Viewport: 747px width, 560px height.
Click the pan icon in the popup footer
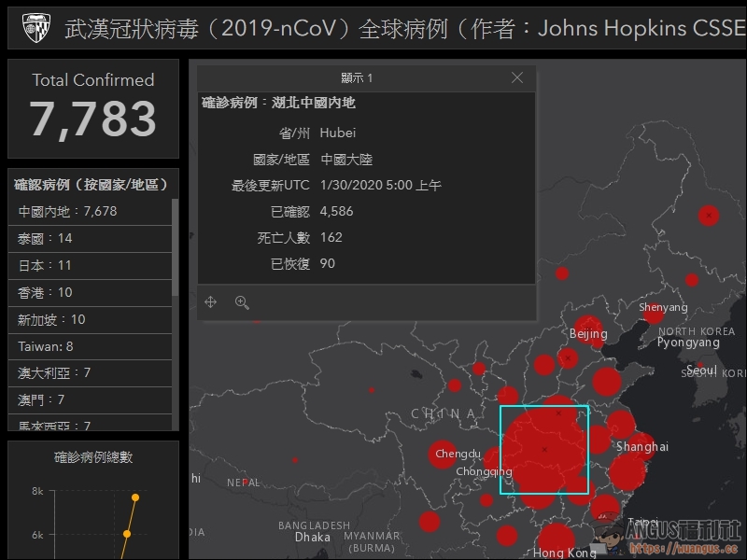pyautogui.click(x=211, y=301)
